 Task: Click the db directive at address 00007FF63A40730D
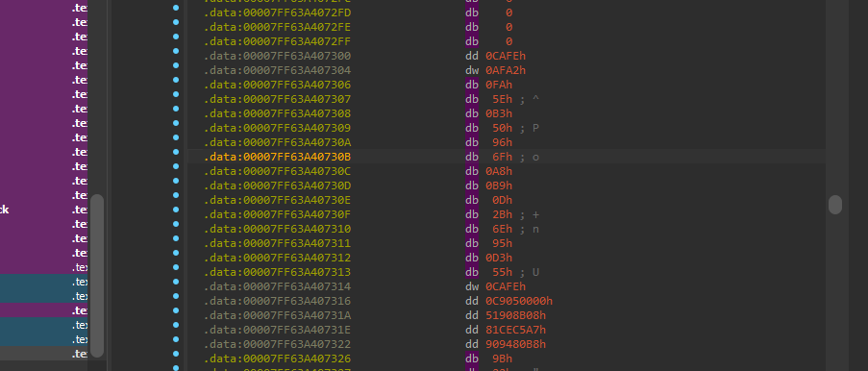pos(472,186)
